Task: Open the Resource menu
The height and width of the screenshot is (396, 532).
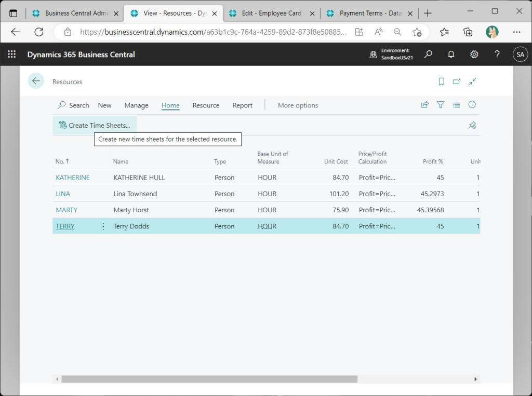Action: tap(206, 105)
